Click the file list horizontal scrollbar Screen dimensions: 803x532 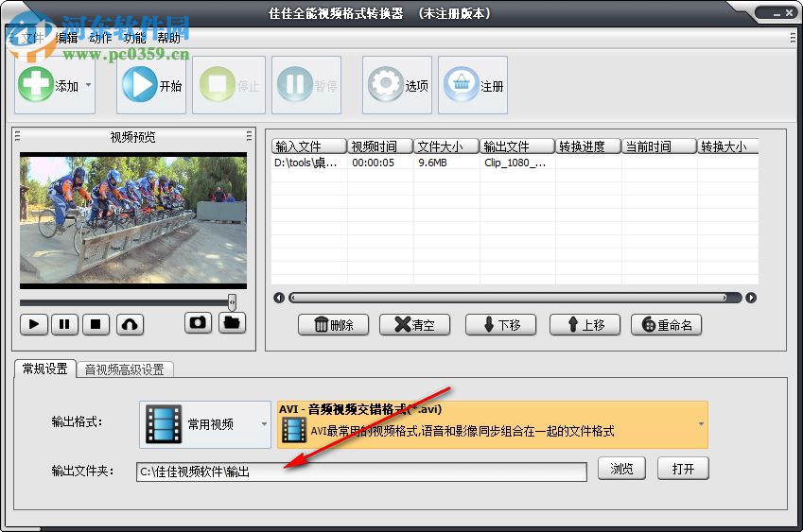tap(515, 298)
